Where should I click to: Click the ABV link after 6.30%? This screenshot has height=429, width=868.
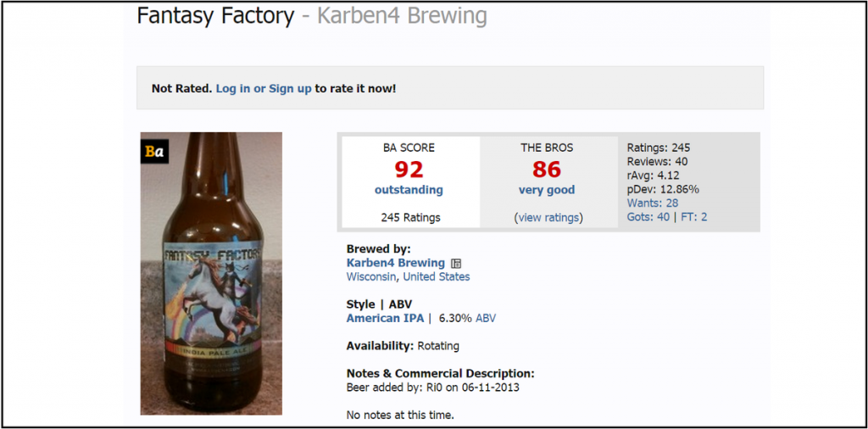pyautogui.click(x=486, y=318)
